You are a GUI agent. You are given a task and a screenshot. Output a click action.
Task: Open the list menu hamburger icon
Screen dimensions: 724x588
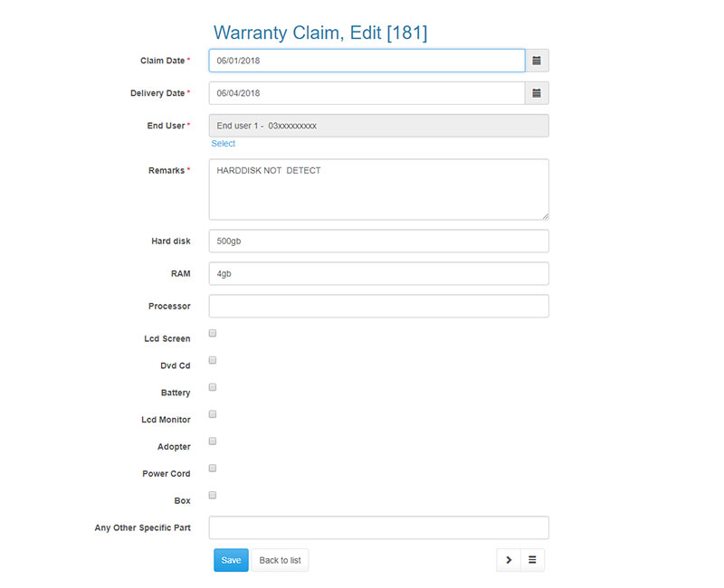[532, 560]
